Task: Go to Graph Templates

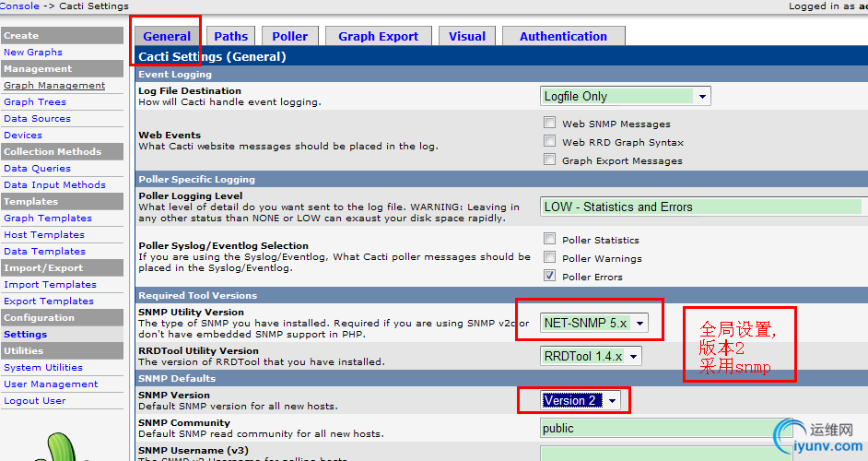Action: pyautogui.click(x=48, y=219)
